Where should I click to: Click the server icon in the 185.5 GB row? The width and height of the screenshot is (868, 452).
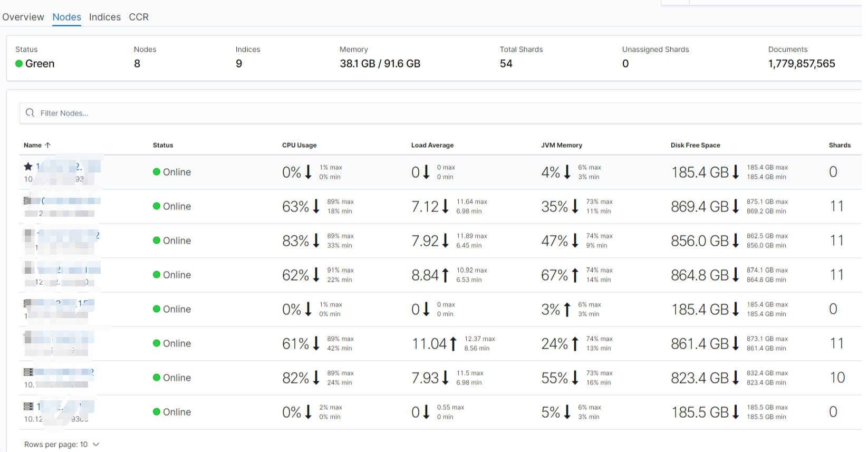[x=28, y=407]
